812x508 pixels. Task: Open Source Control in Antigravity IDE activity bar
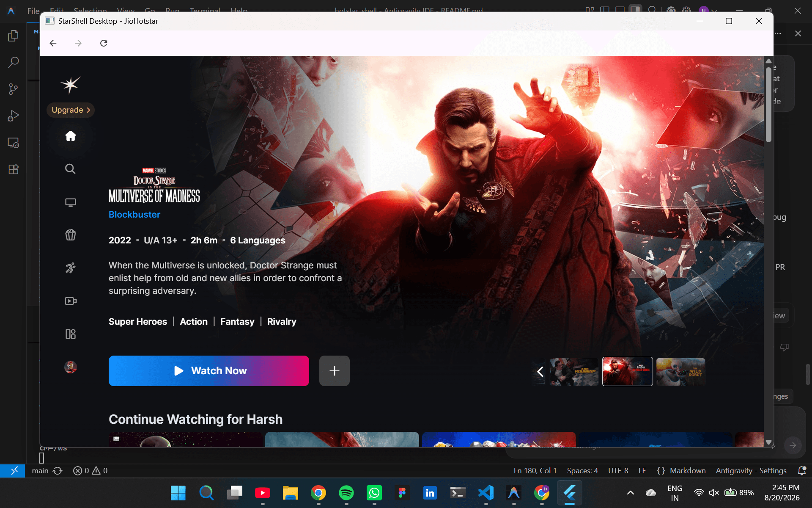tap(14, 89)
